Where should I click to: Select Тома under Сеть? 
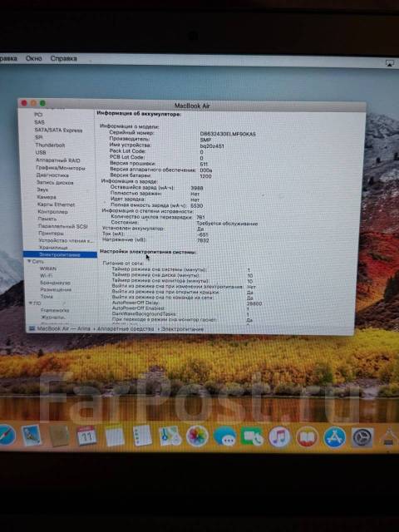tap(47, 296)
